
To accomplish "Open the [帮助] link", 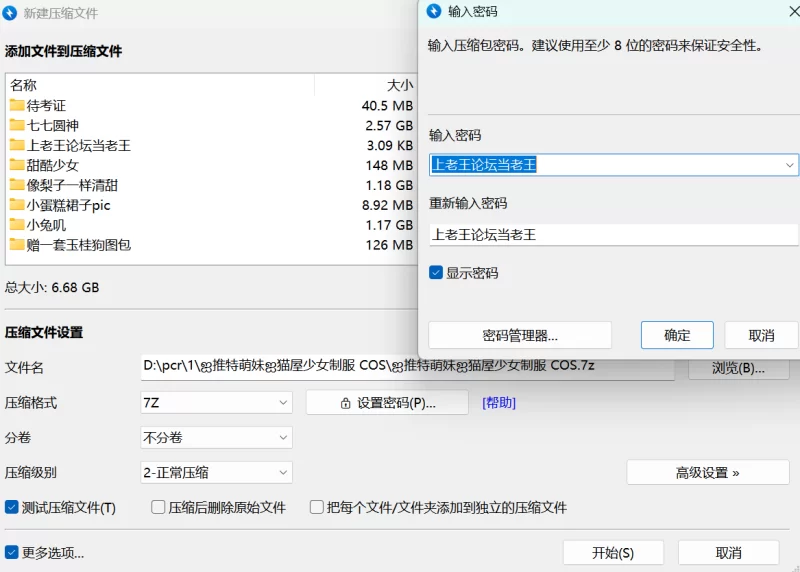I will pyautogui.click(x=499, y=402).
